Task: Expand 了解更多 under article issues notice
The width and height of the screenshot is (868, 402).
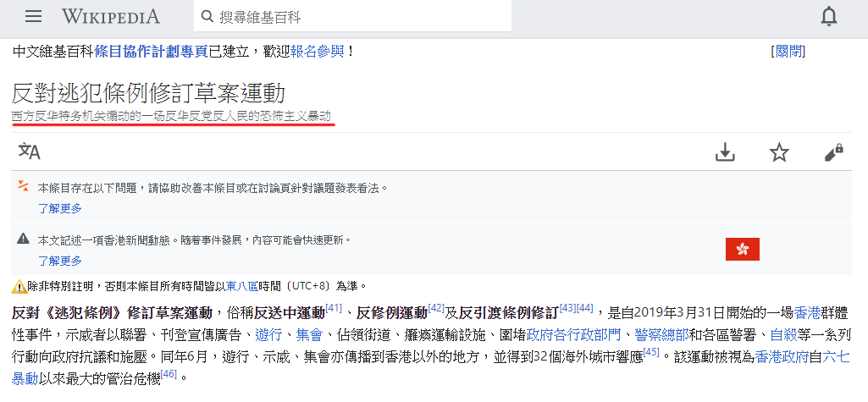Action: 60,208
